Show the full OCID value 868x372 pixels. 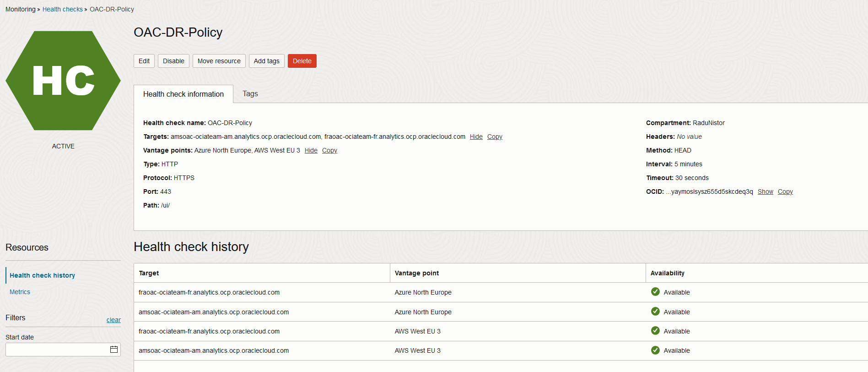click(765, 192)
